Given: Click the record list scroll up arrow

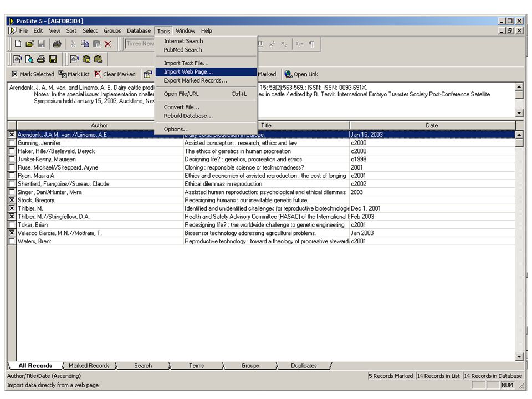Looking at the screenshot, I should coord(519,135).
